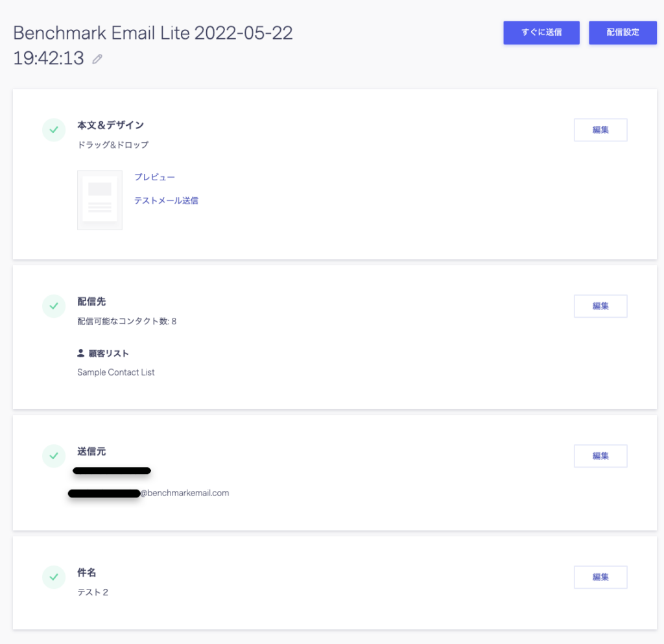This screenshot has width=664, height=644.
Task: Click 編集 for the 本文＆デザイン section
Action: [600, 130]
